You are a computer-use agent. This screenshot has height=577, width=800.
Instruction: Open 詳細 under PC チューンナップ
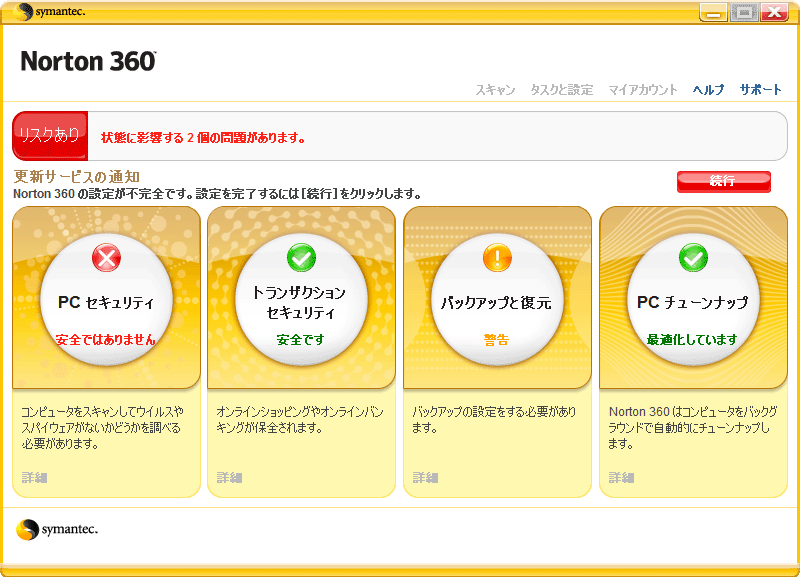[x=621, y=478]
